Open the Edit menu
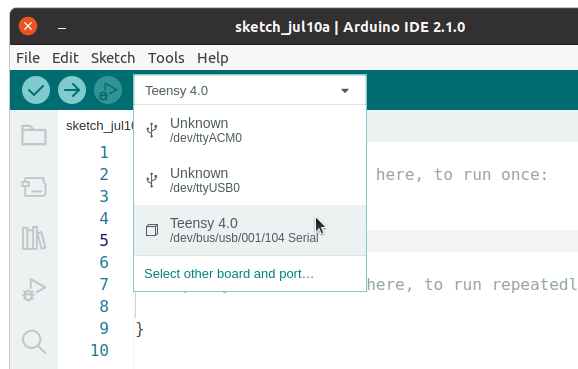 [x=65, y=58]
